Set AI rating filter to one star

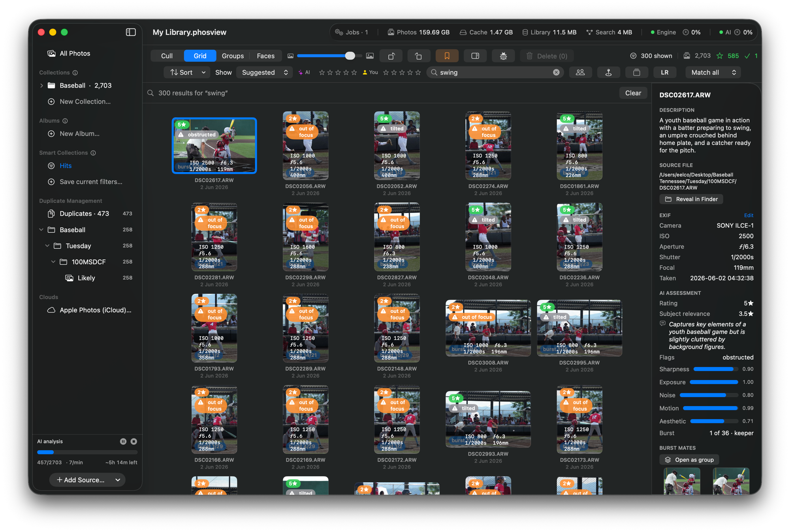[322, 73]
